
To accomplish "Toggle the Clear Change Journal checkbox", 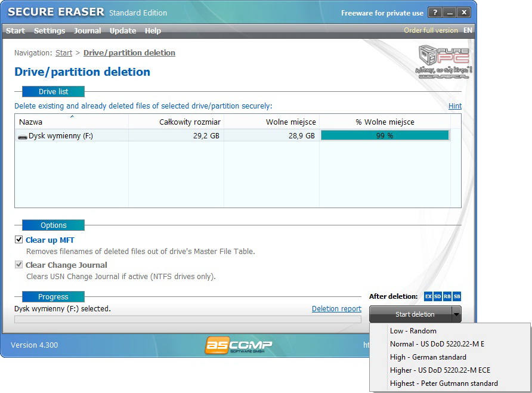I will pyautogui.click(x=19, y=265).
